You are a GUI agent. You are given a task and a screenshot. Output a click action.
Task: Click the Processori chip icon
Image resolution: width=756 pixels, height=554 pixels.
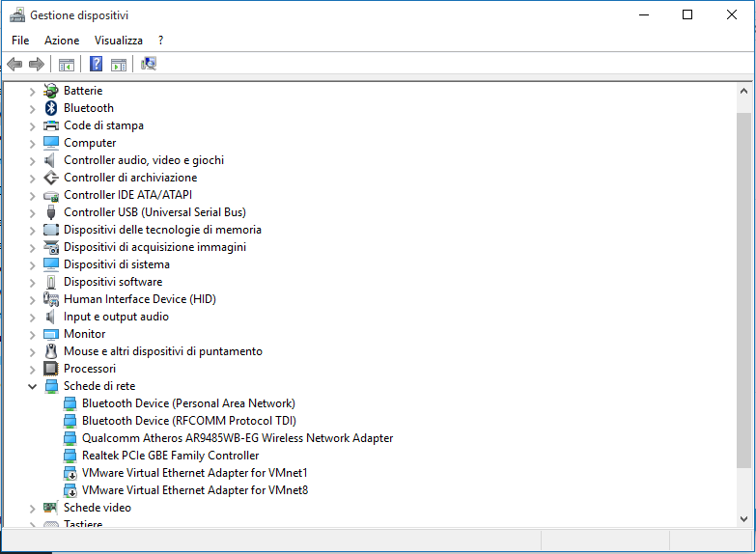pyautogui.click(x=51, y=369)
